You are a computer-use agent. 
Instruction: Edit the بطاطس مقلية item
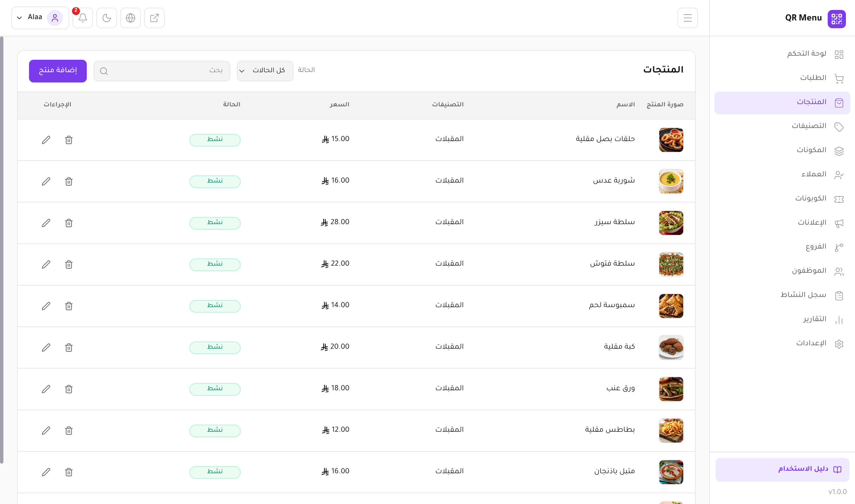pos(46,431)
